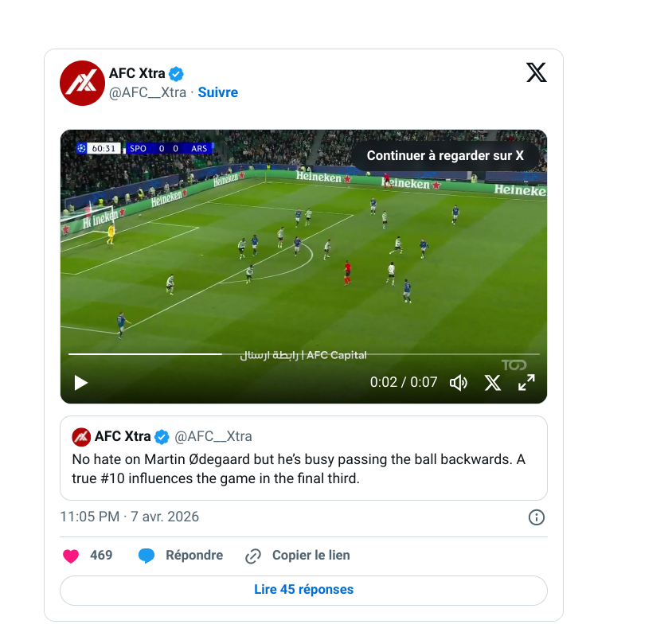Open the tweet info icon
This screenshot has height=632, width=672.
click(x=537, y=517)
